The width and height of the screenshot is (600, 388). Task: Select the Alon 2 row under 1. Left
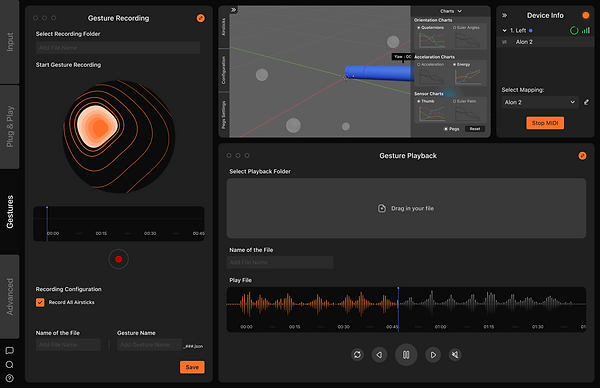click(x=545, y=42)
